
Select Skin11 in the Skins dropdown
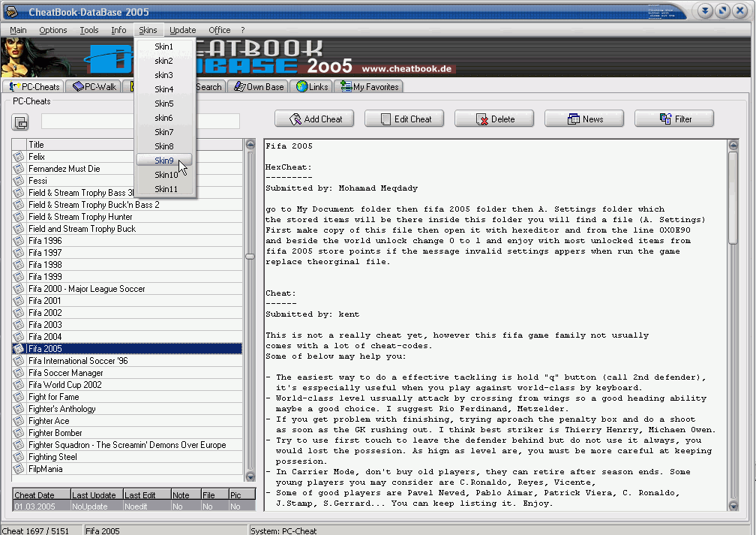coord(166,189)
